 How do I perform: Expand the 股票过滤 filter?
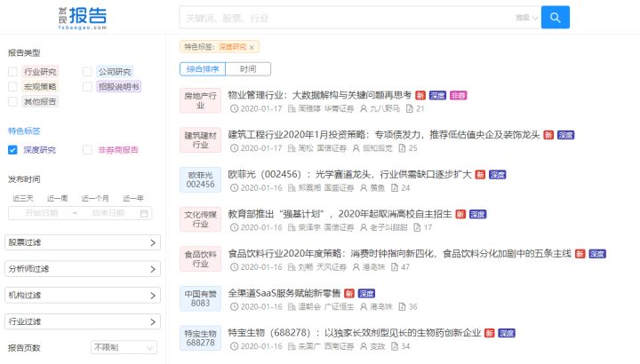point(83,242)
